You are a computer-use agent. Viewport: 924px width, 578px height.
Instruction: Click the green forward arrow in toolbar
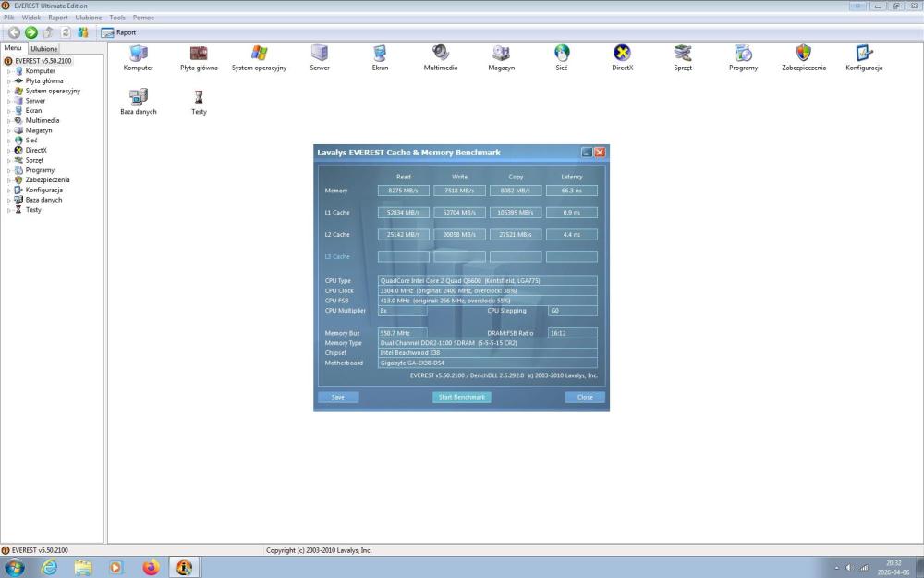click(31, 32)
